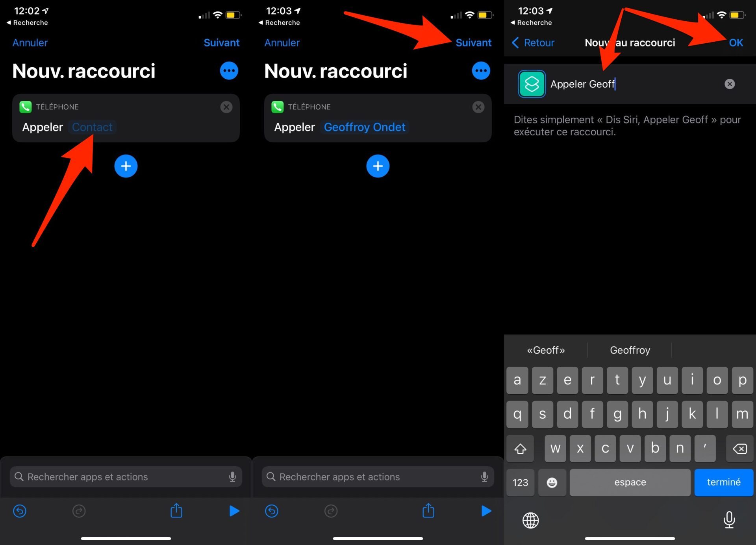
Task: Tap Retour back button
Action: [x=533, y=42]
